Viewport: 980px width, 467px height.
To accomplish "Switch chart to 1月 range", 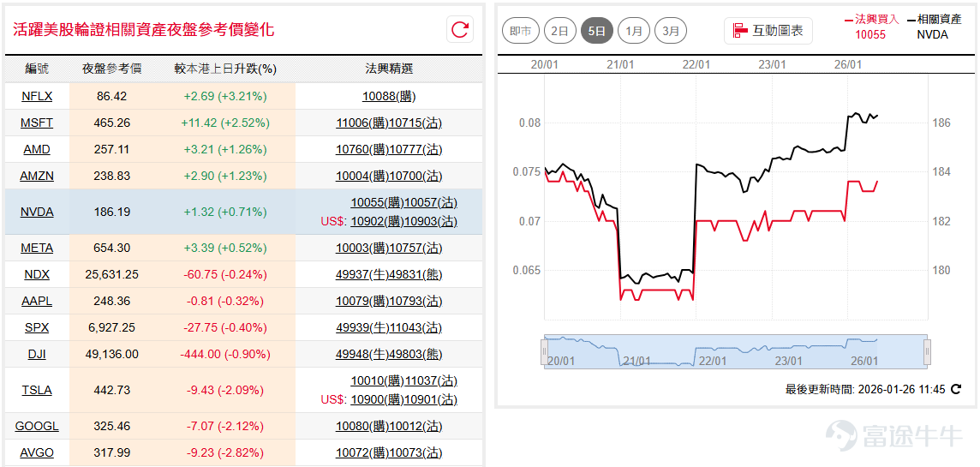I will [634, 31].
